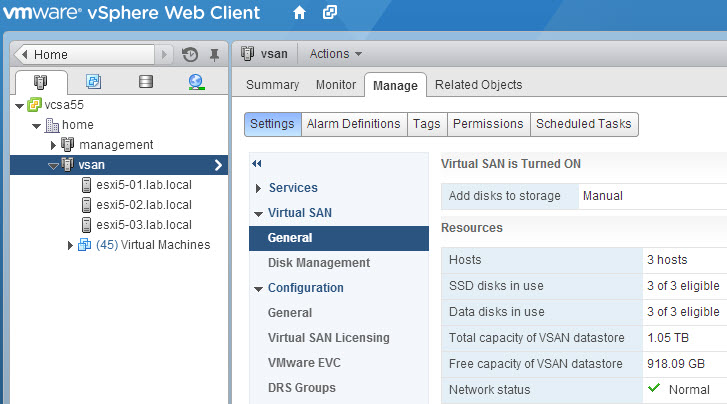Select the Settings sub-tab
The image size is (727, 404).
273,124
